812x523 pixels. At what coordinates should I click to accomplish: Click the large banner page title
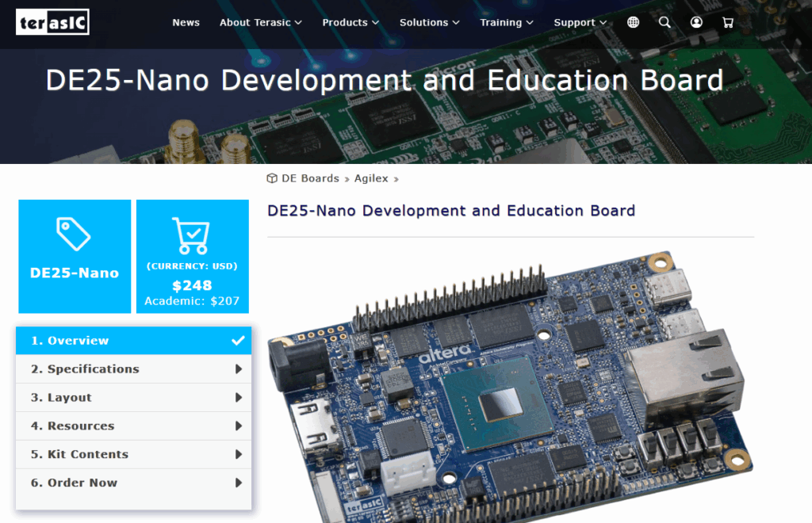(385, 80)
